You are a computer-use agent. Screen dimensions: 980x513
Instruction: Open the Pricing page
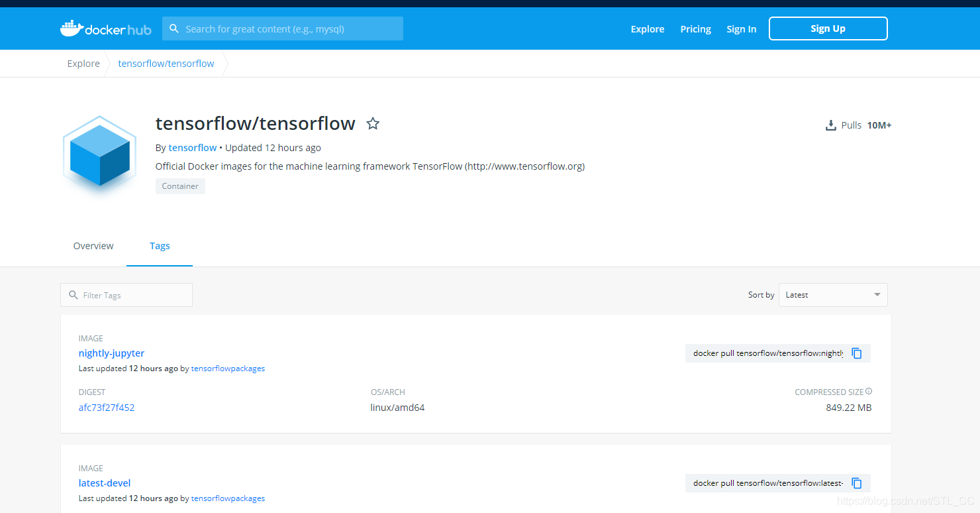pyautogui.click(x=695, y=29)
